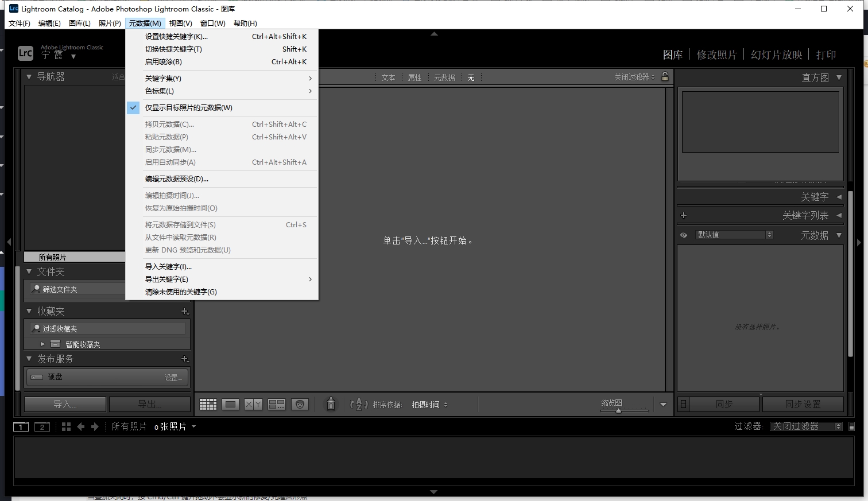Expand the 关键字 panel
Image resolution: width=868 pixels, height=501 pixels.
(x=839, y=197)
